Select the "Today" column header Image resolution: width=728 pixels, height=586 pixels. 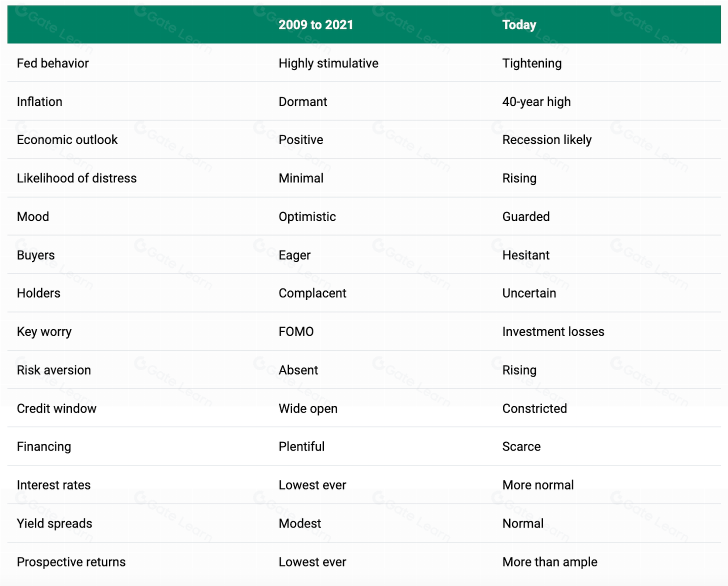tap(519, 25)
